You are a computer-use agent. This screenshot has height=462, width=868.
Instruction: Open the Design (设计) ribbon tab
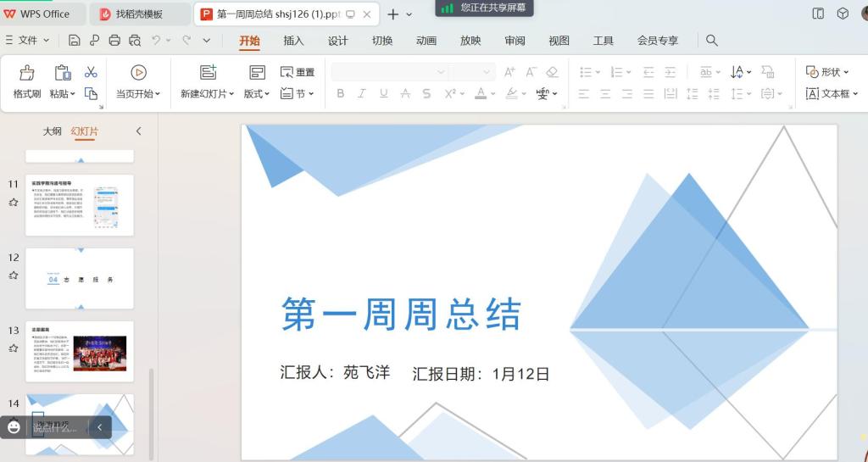[337, 41]
